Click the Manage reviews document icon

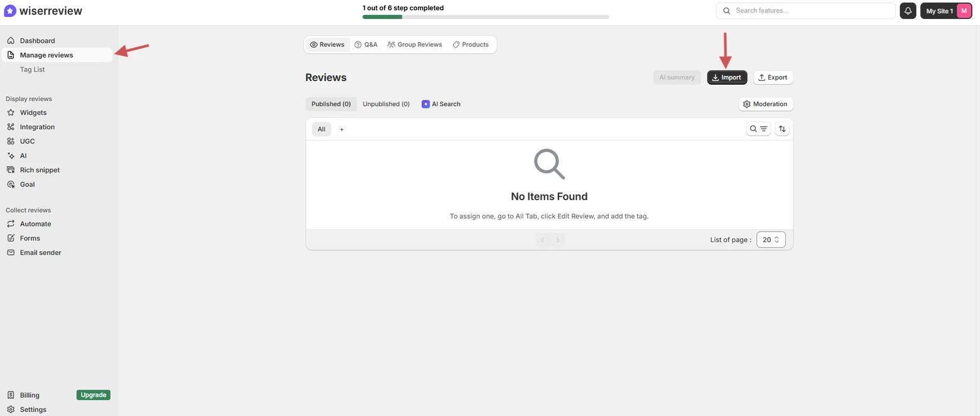pyautogui.click(x=11, y=55)
